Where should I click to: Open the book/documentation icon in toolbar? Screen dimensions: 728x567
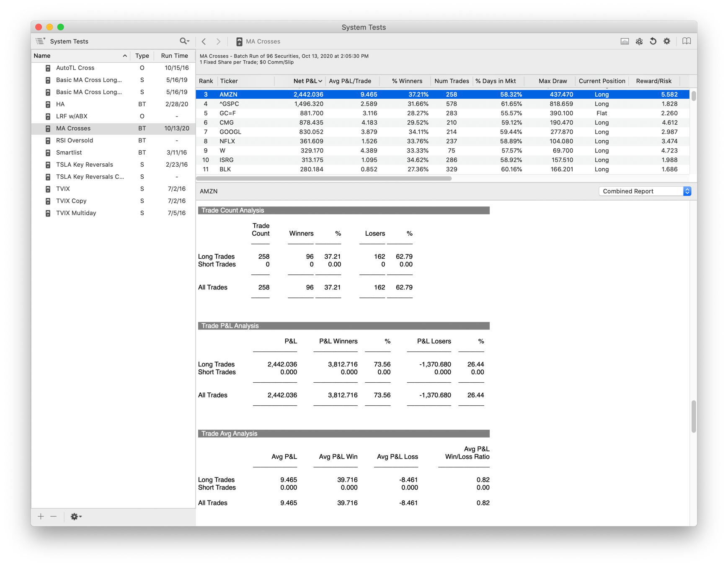687,41
